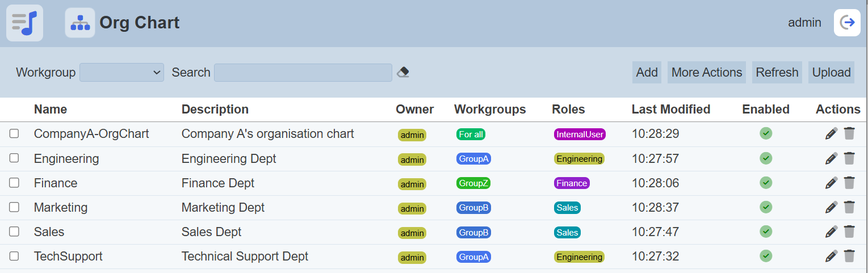Edit the CompanyA-OrgChart row with pencil icon

coord(831,133)
